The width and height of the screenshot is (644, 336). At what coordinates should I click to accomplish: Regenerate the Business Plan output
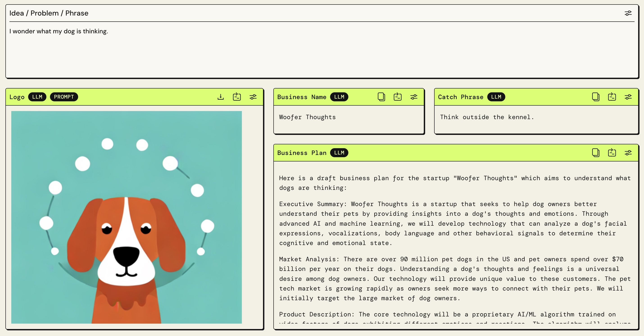pos(612,152)
